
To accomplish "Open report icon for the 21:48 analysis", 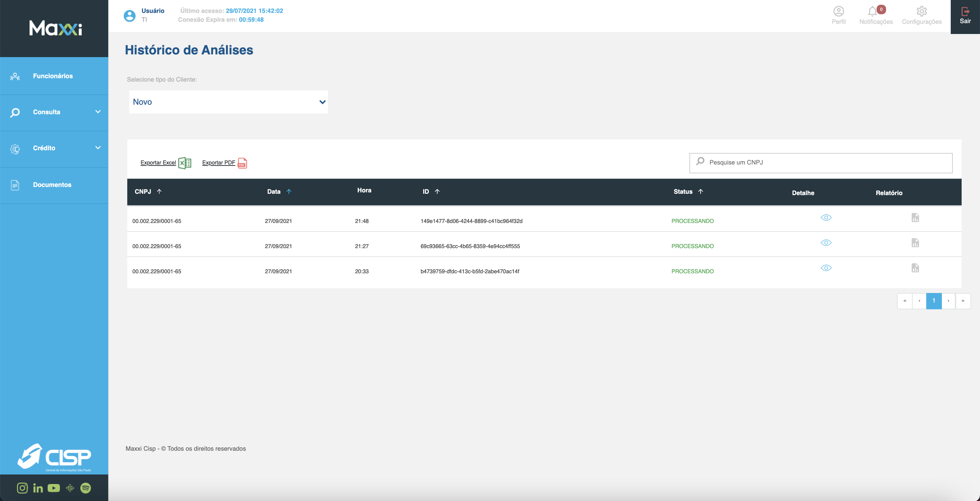I will tap(915, 218).
